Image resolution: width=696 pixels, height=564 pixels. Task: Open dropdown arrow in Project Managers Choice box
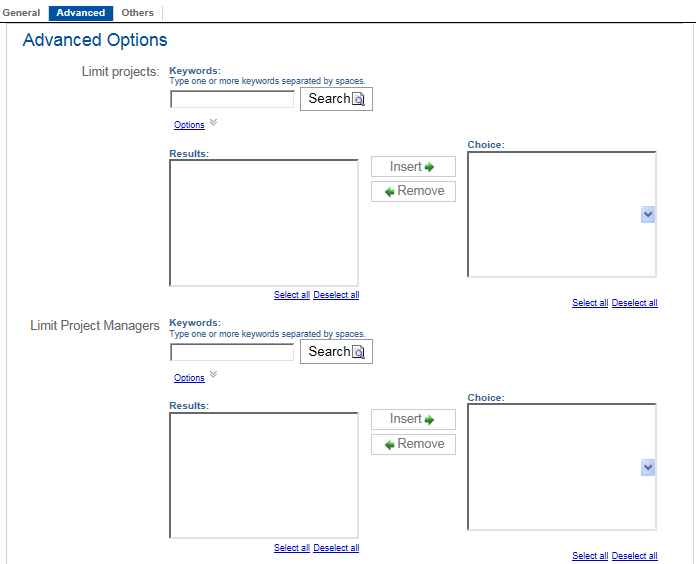648,467
